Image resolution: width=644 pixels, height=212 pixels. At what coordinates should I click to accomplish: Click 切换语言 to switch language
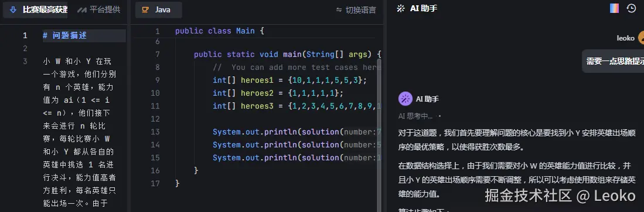[356, 10]
